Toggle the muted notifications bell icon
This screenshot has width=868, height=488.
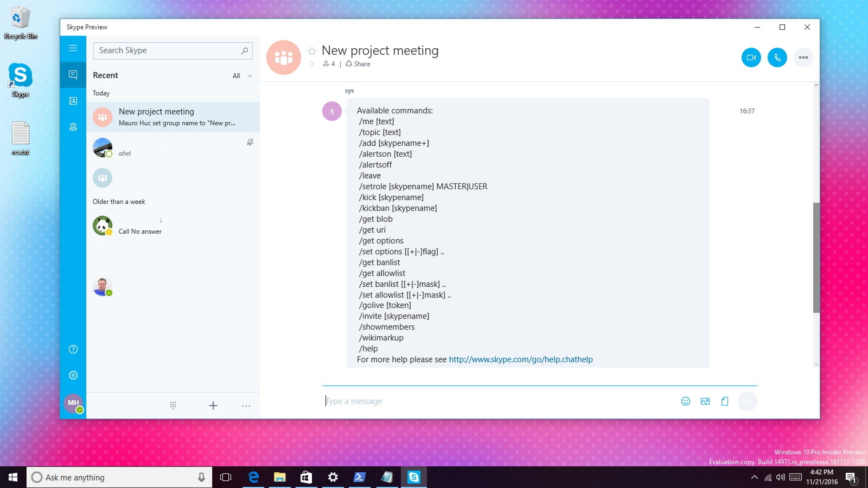click(x=250, y=142)
